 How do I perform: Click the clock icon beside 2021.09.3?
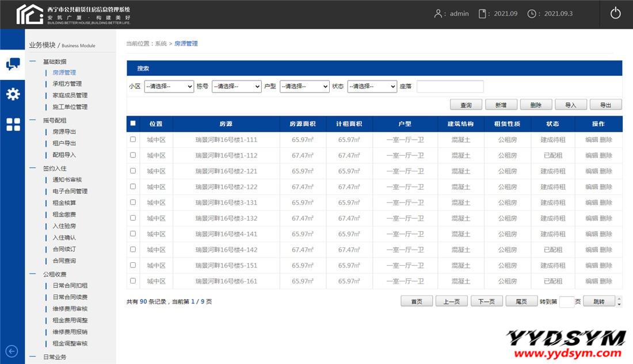532,14
